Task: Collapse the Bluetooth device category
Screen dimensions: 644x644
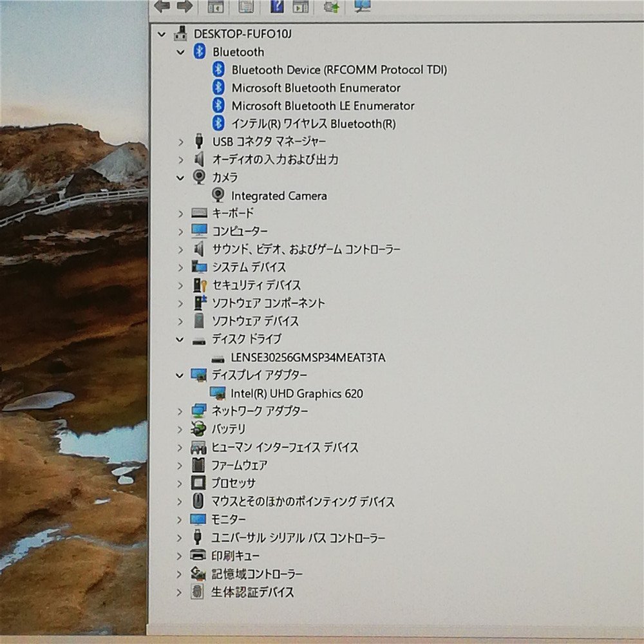Action: click(x=181, y=52)
